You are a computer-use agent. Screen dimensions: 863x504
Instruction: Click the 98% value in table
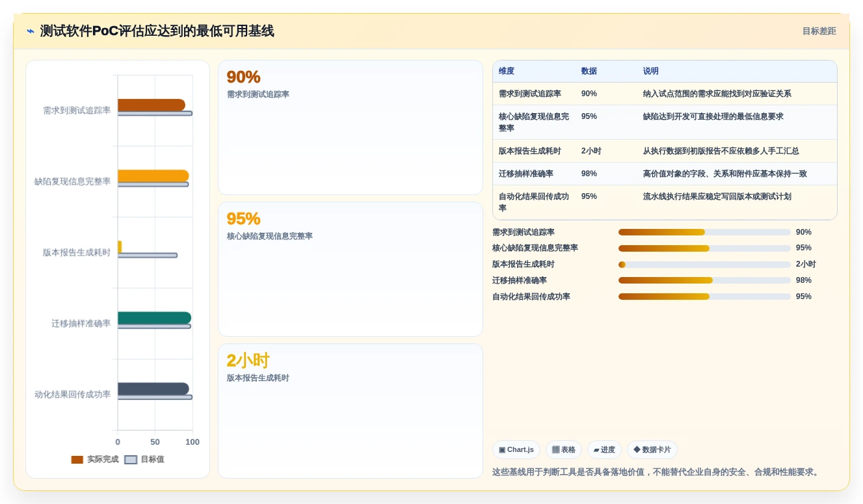[589, 174]
